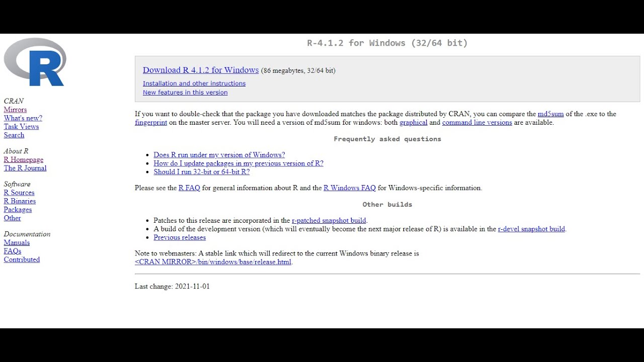Open r-devel snapshot build link
Viewport: 644px width, 362px height.
pyautogui.click(x=531, y=229)
